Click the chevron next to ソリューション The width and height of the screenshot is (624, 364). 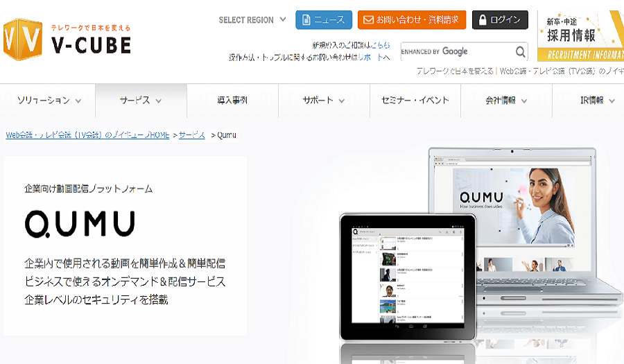(78, 101)
